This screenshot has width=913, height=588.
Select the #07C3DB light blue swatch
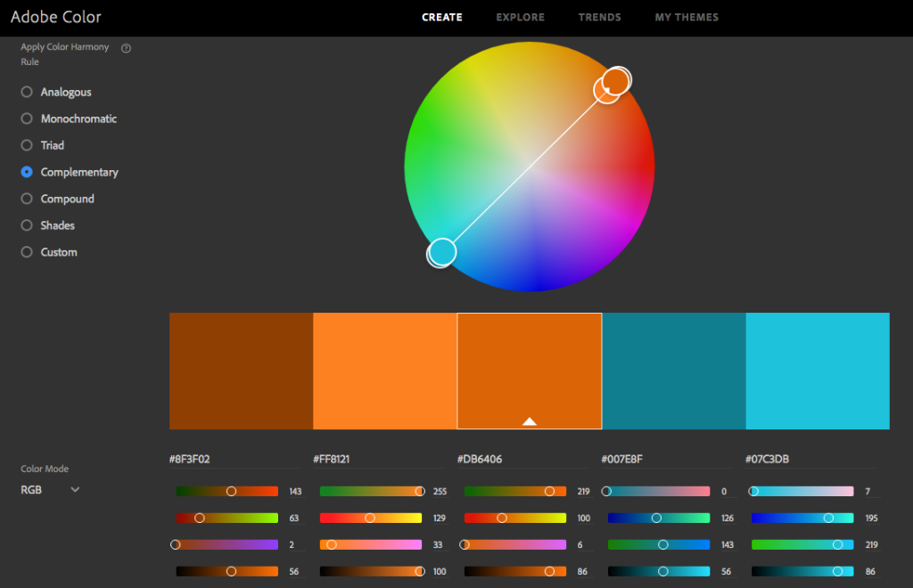pos(817,371)
